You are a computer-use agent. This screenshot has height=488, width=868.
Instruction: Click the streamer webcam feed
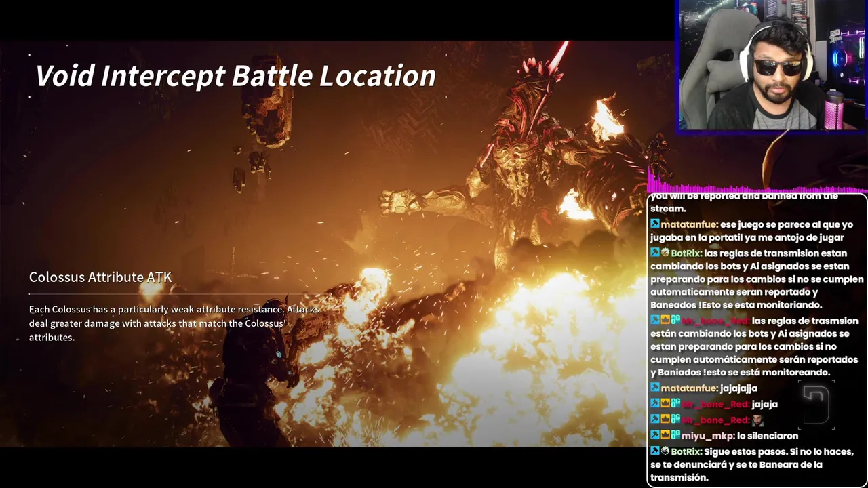(772, 65)
